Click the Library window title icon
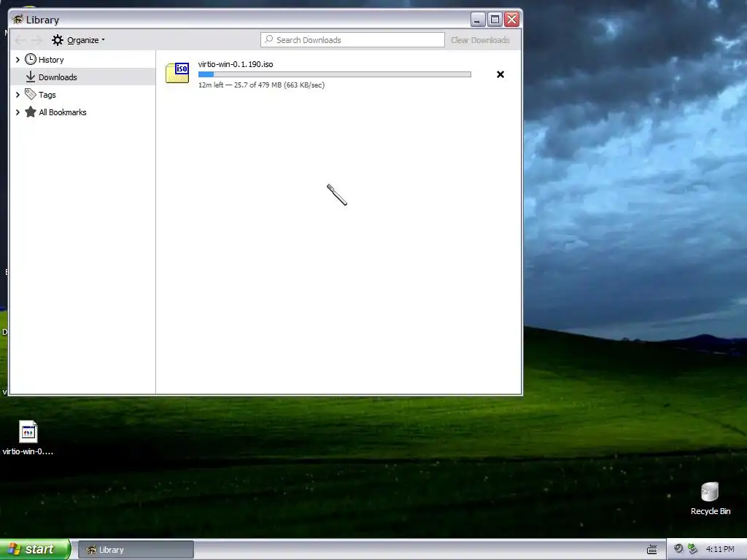The width and height of the screenshot is (747, 560). pyautogui.click(x=18, y=20)
